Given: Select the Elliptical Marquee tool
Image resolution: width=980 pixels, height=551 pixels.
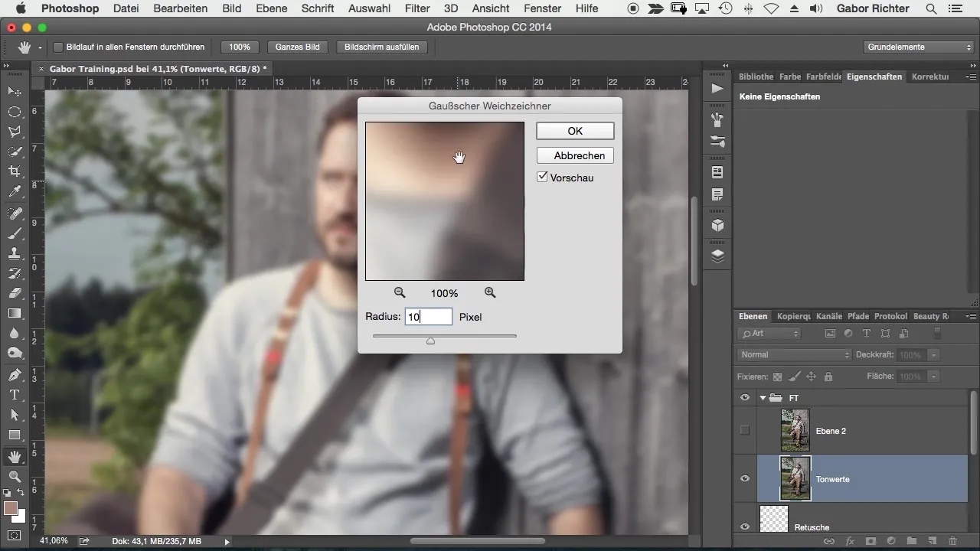Looking at the screenshot, I should [14, 112].
